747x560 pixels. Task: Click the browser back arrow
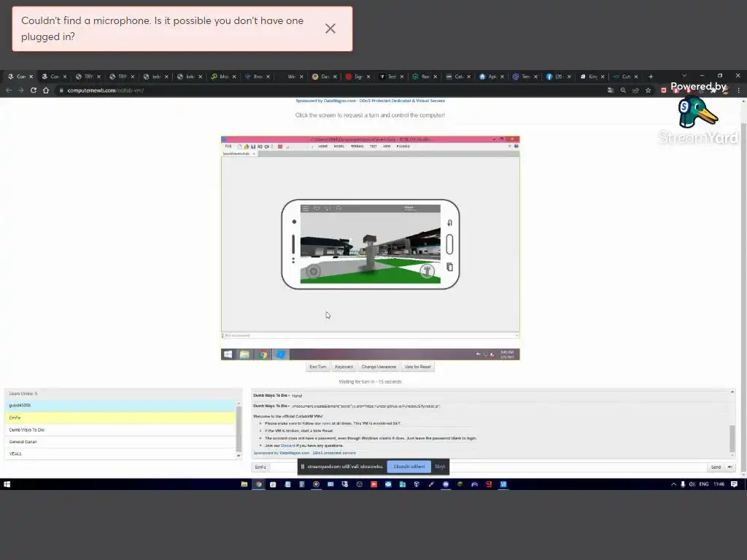coord(9,90)
